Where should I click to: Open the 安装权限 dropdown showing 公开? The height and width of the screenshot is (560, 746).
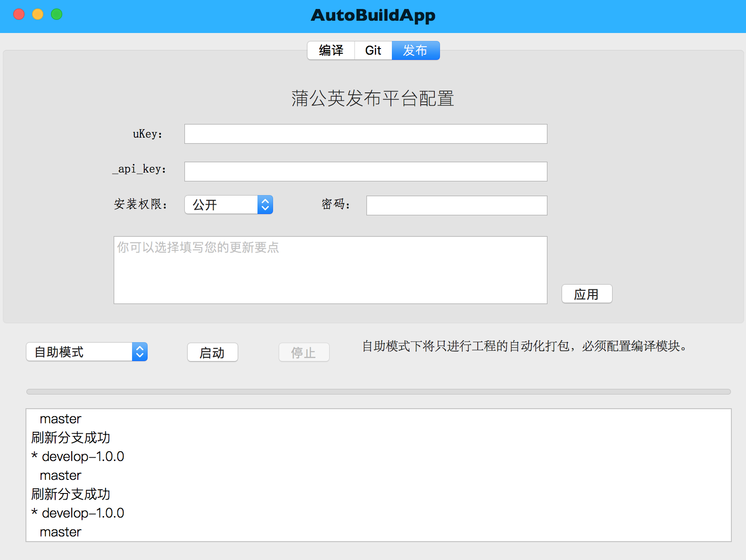point(229,205)
